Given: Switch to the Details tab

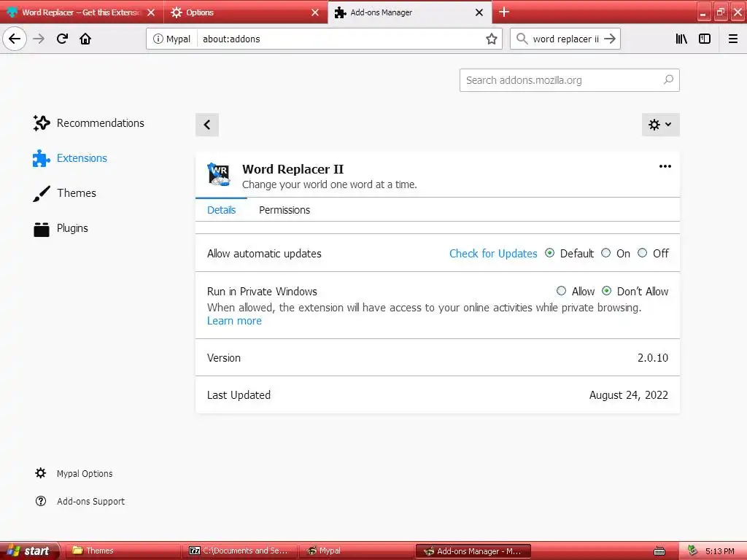Looking at the screenshot, I should point(221,210).
